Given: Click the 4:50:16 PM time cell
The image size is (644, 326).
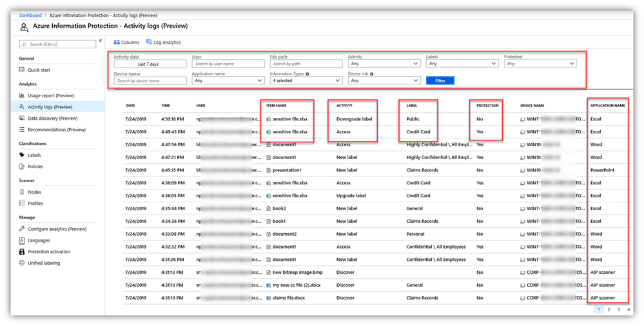Looking at the screenshot, I should 173,119.
